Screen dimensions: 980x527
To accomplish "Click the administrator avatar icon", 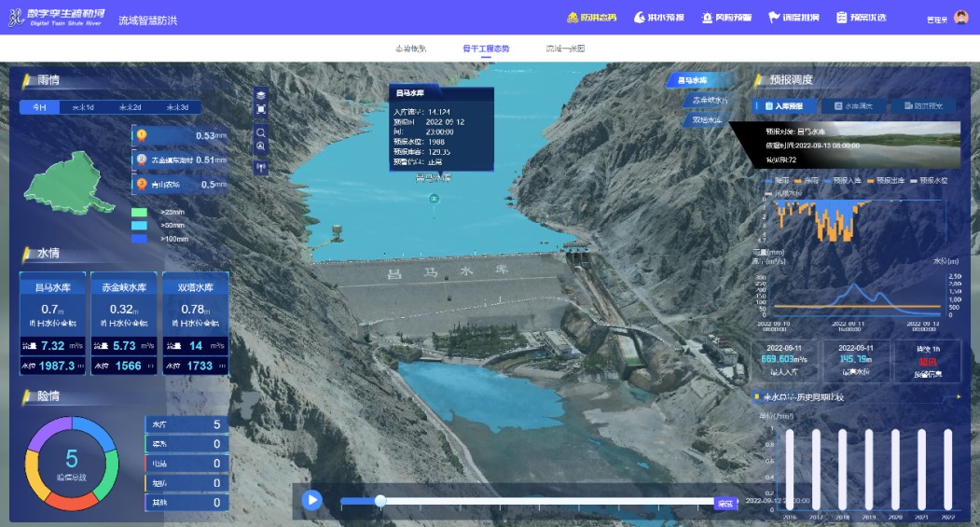I will [x=961, y=18].
